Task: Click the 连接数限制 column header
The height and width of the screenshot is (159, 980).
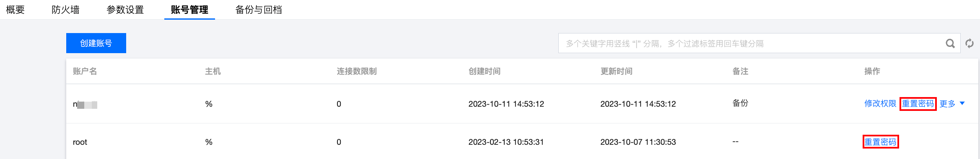Action: (x=357, y=71)
